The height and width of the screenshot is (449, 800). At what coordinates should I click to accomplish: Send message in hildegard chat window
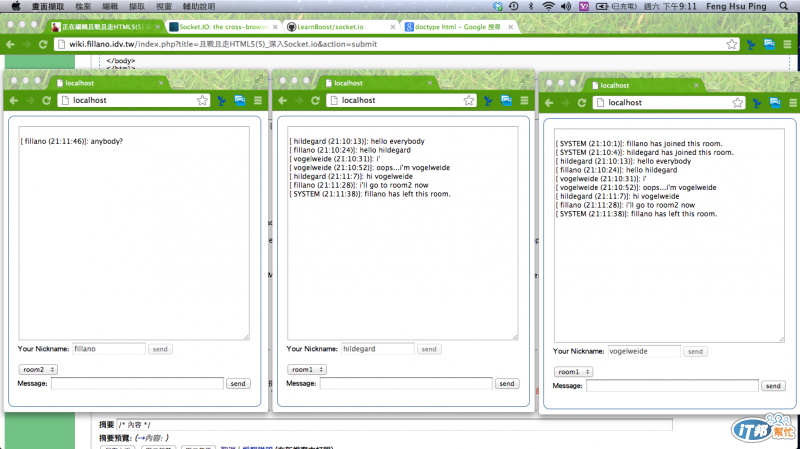point(507,384)
